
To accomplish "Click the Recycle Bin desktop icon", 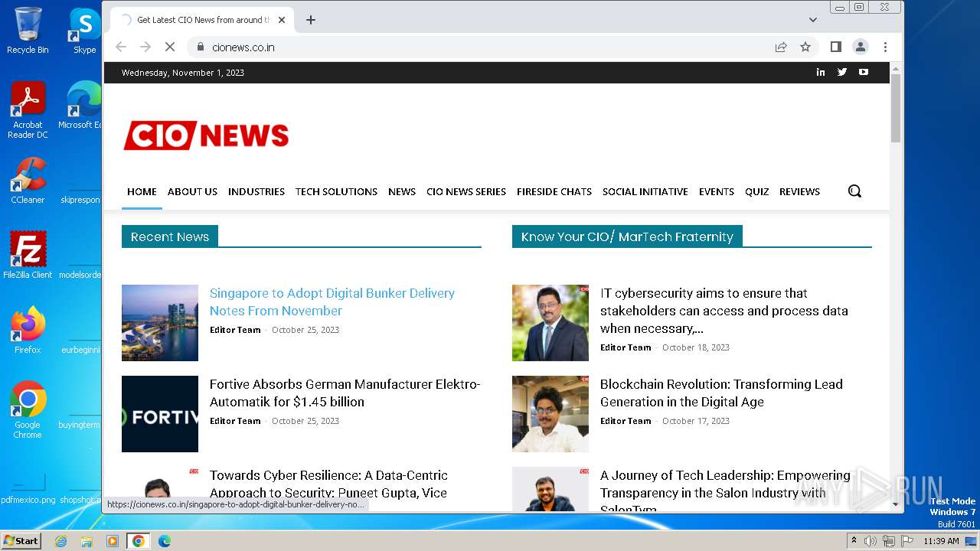I will coord(28,31).
